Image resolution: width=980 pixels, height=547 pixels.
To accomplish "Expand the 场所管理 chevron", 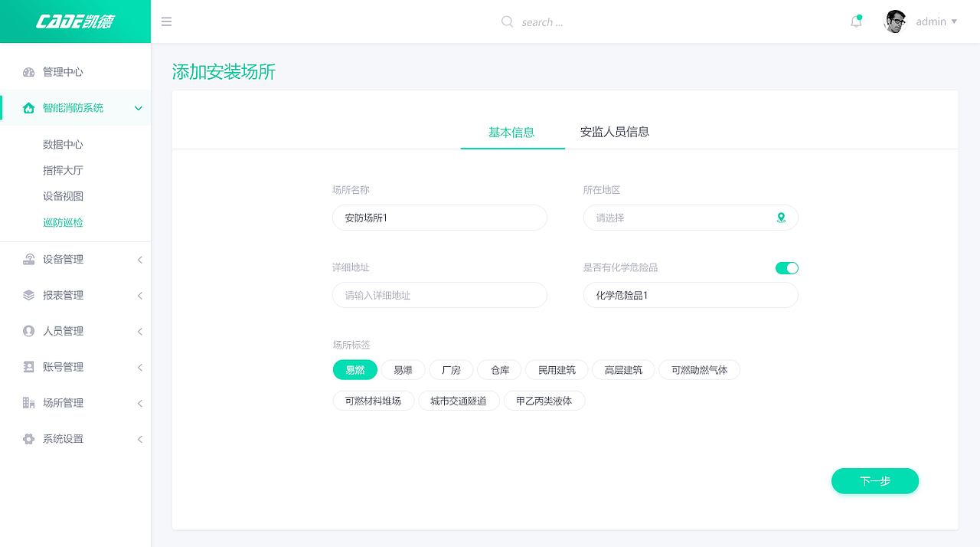I will click(140, 404).
